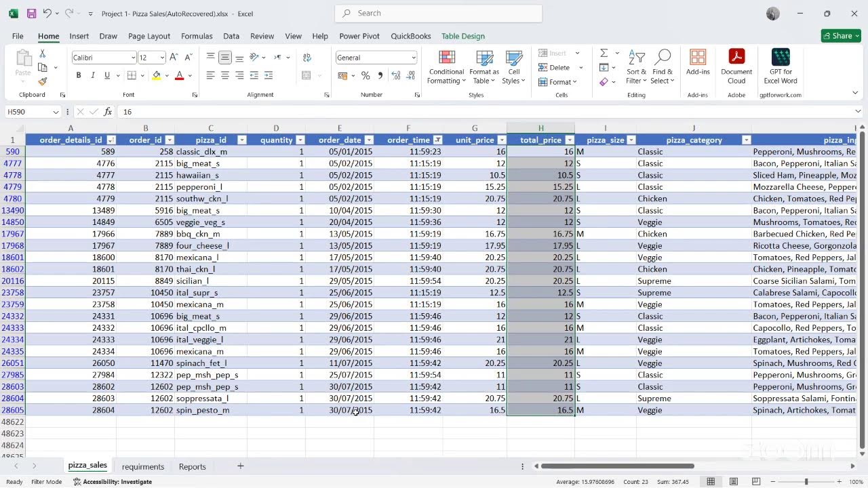Align text to the right
868x488 pixels.
click(x=239, y=75)
